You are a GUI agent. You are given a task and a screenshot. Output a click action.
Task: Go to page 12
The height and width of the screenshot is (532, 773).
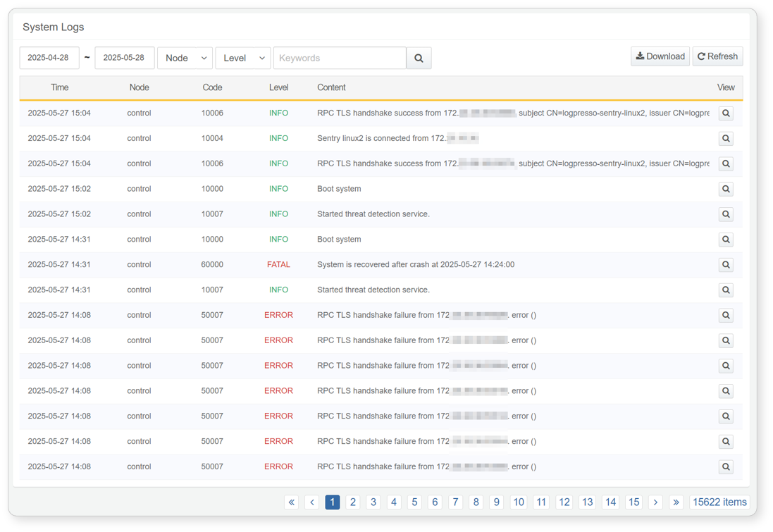564,502
